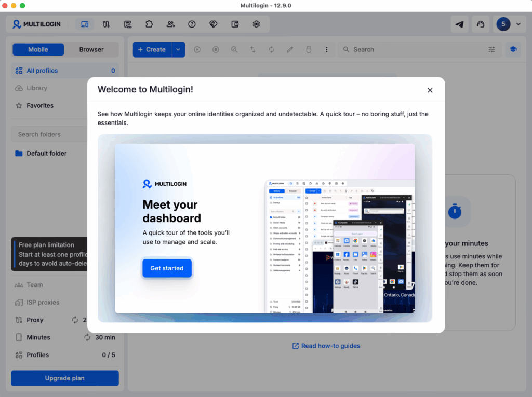The width and height of the screenshot is (532, 397).
Task: Open the extensions puzzle icon
Action: click(x=149, y=24)
